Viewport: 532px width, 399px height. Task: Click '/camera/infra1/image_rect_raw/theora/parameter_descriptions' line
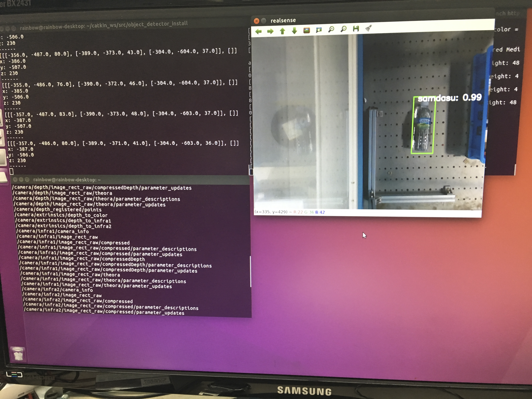(x=103, y=280)
